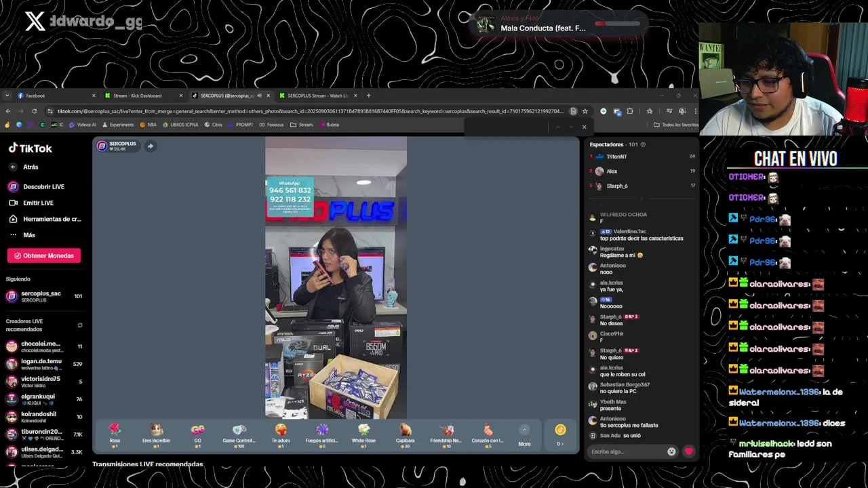Image resolution: width=868 pixels, height=488 pixels.
Task: Open coin balance showing 0
Action: pyautogui.click(x=560, y=435)
